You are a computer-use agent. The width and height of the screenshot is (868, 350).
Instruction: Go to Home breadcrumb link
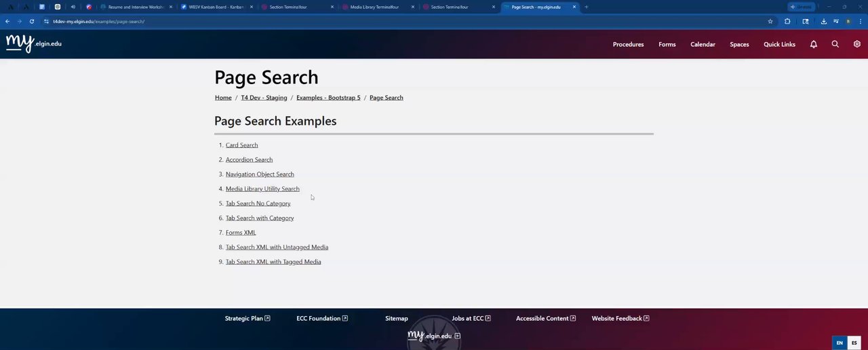(x=223, y=98)
